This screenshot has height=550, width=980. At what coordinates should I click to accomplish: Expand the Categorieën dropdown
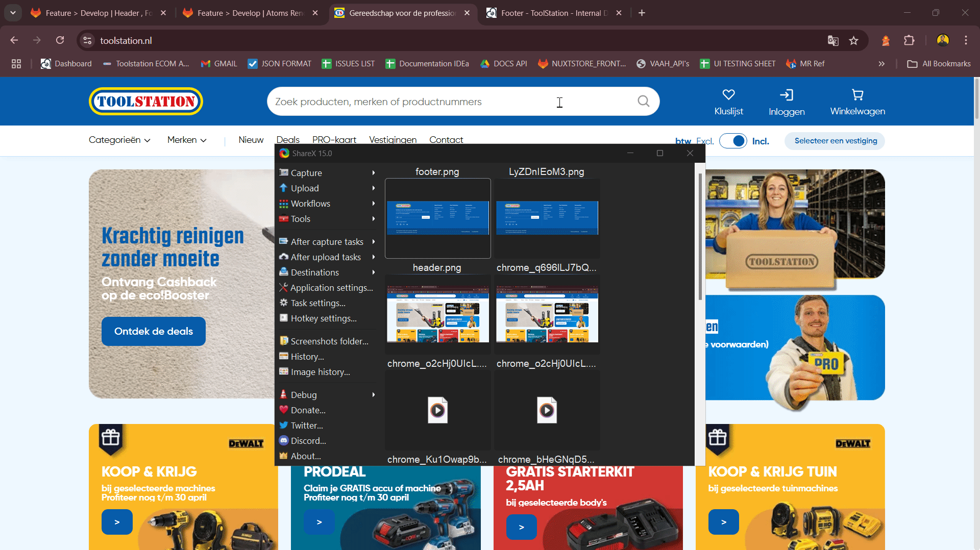click(119, 140)
